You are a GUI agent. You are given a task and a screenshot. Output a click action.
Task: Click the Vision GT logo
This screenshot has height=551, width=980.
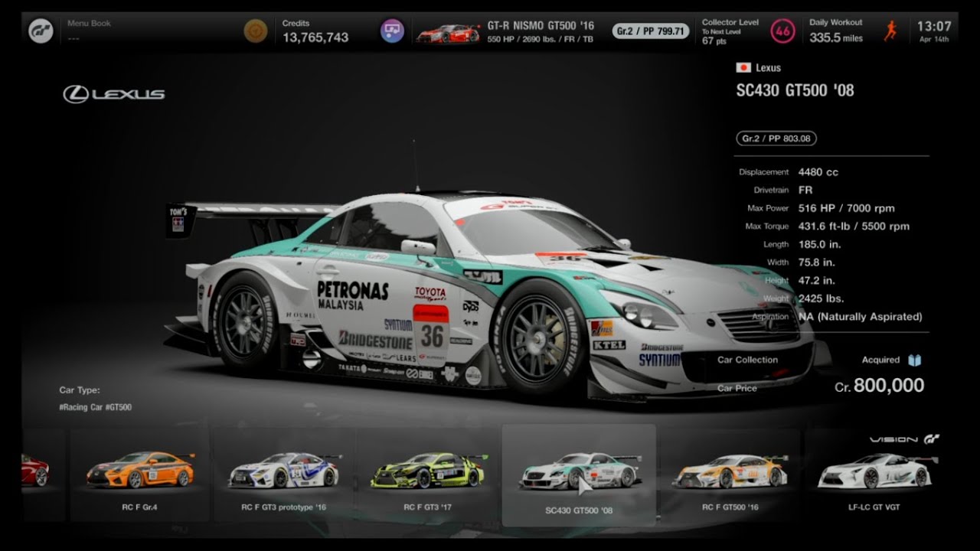pos(904,439)
